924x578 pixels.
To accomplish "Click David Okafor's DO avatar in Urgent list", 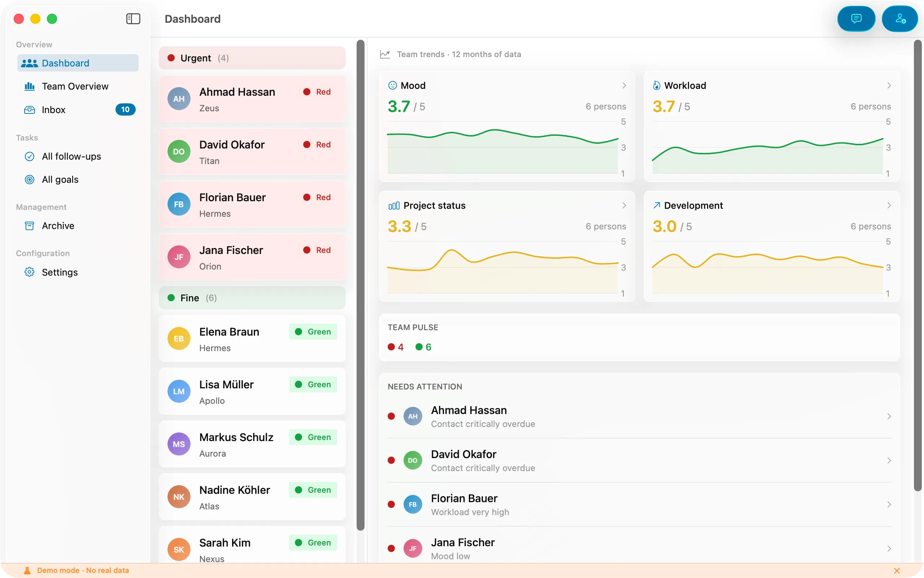I will coord(179,152).
